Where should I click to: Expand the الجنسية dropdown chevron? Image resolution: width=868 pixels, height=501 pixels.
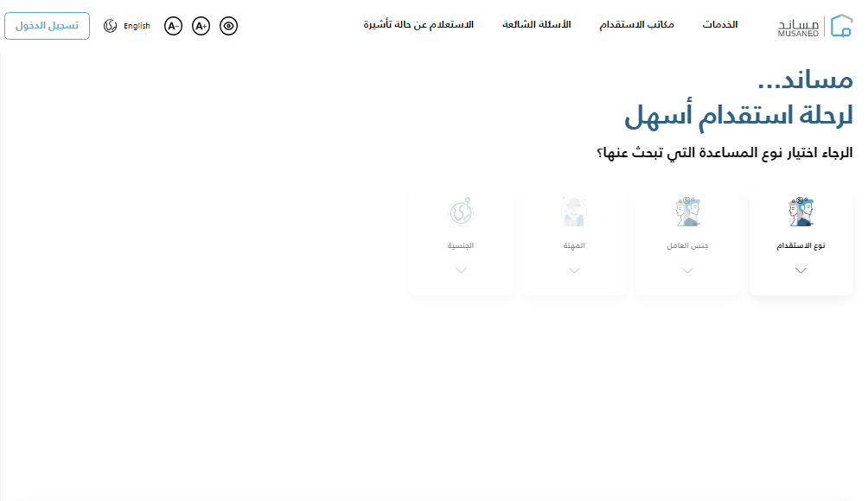pos(461,270)
